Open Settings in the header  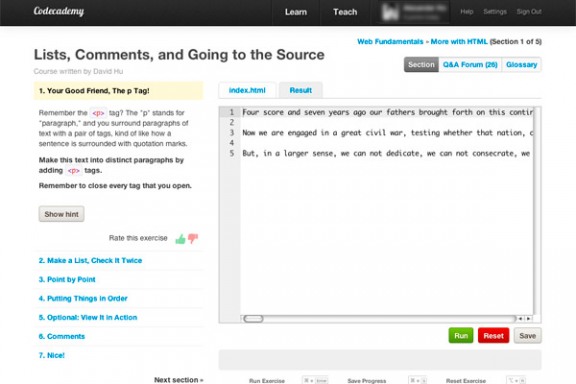tap(495, 12)
